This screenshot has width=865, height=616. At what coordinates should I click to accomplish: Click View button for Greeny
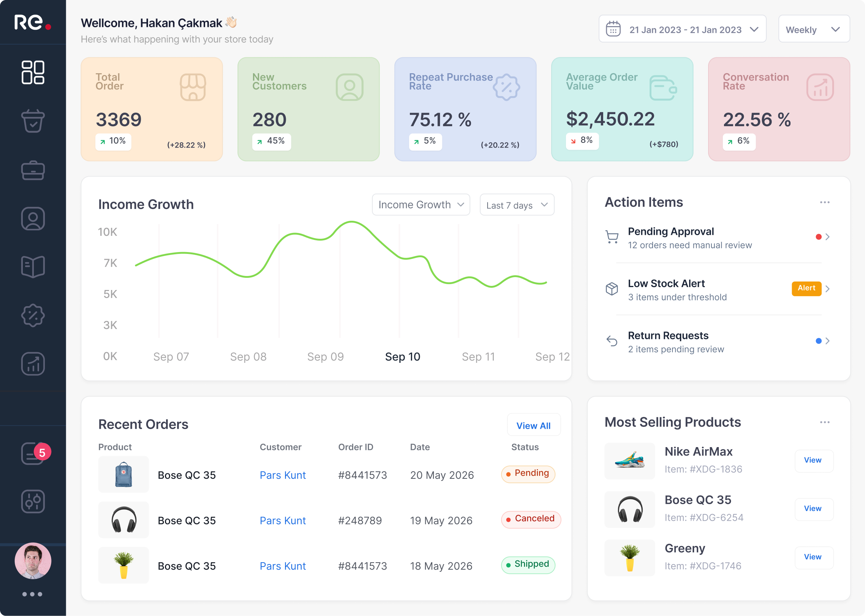(813, 557)
